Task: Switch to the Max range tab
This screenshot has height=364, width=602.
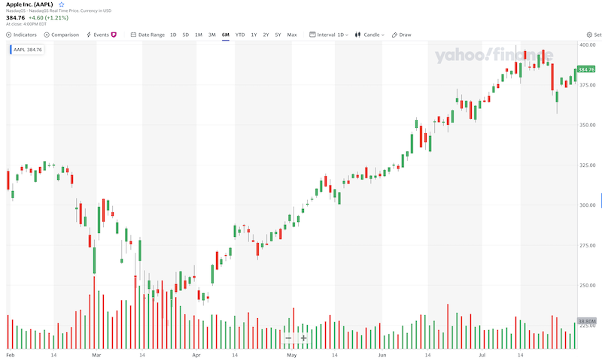Action: click(292, 35)
